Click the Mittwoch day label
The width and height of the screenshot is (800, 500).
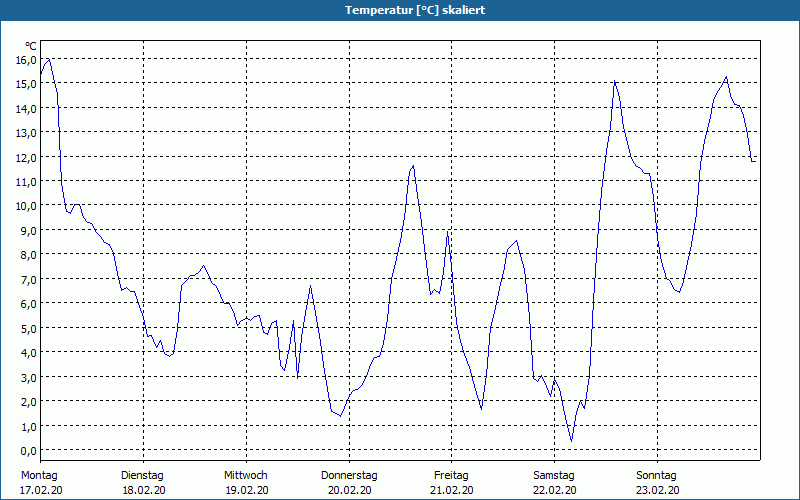tap(246, 476)
